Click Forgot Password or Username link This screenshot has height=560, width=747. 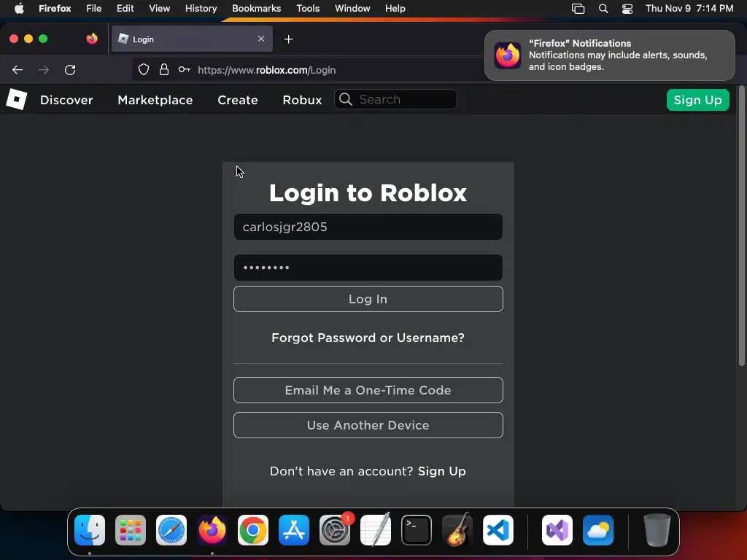368,338
